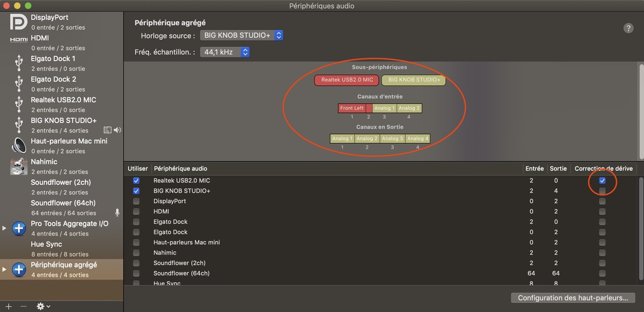Click the Nahimic microscope icon
644x312 pixels.
pos(19,166)
